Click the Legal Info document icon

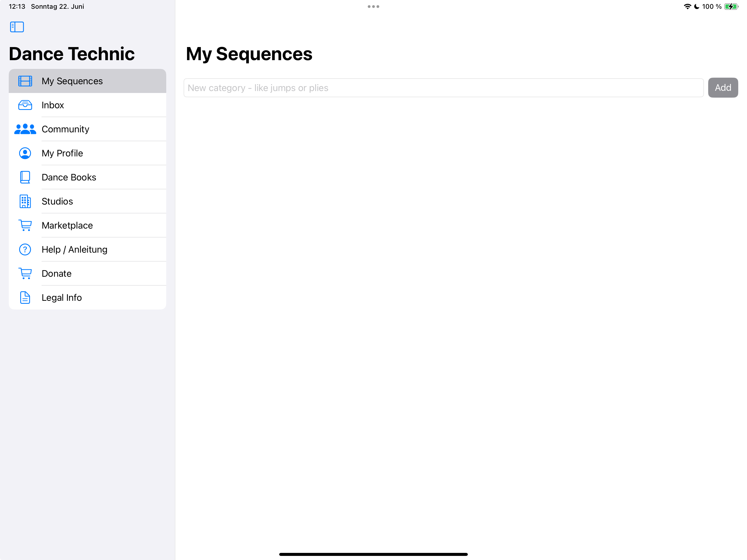point(25,297)
